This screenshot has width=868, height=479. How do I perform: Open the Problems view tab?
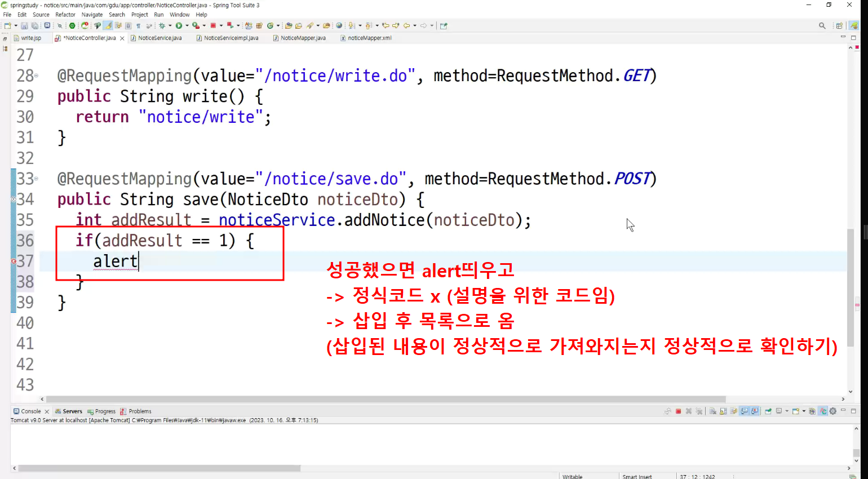(136, 411)
